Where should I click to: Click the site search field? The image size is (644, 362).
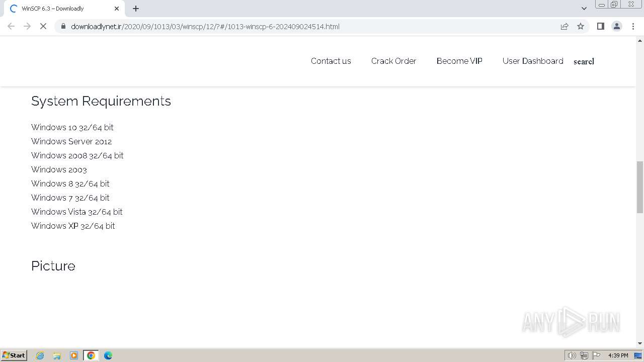click(x=584, y=61)
